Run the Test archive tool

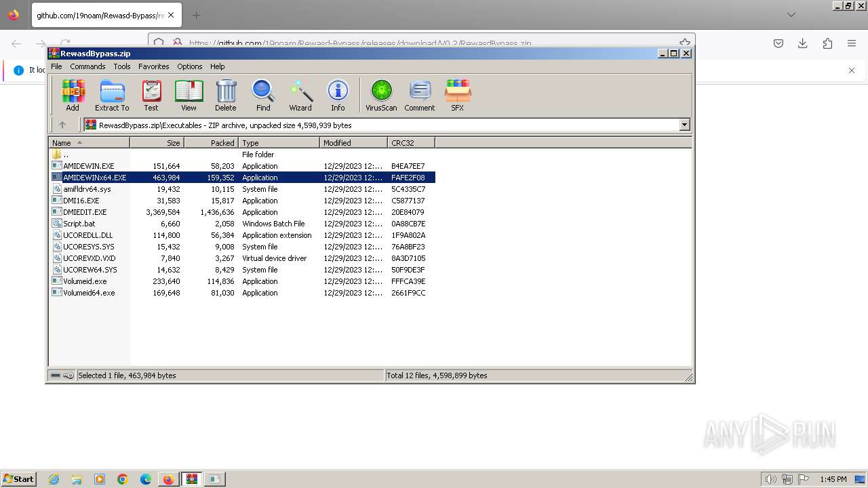151,95
